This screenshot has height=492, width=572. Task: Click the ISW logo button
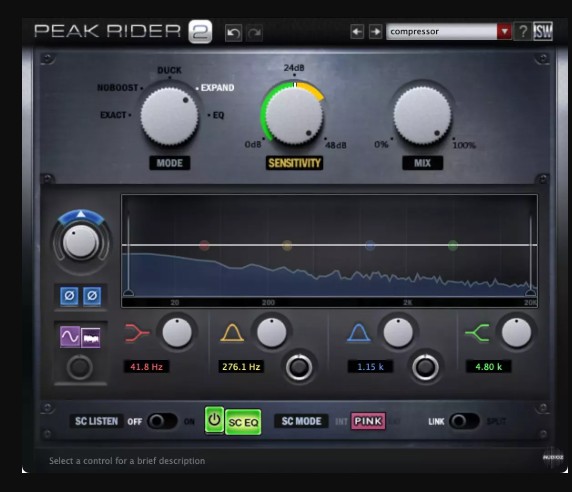pos(543,31)
